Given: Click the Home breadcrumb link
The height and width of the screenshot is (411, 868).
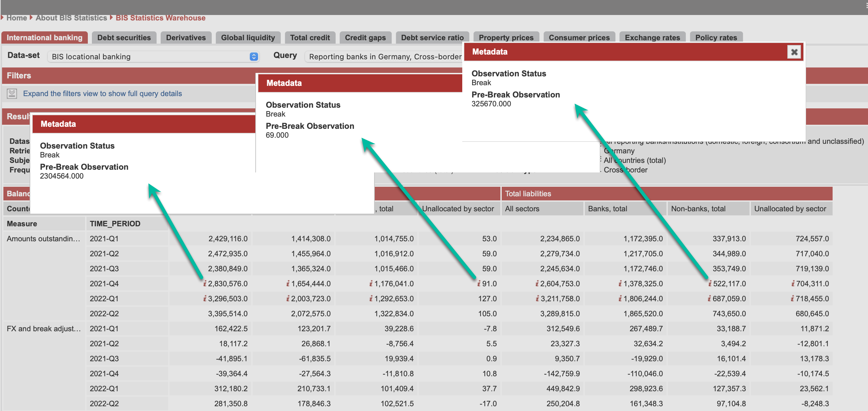Looking at the screenshot, I should coord(16,18).
